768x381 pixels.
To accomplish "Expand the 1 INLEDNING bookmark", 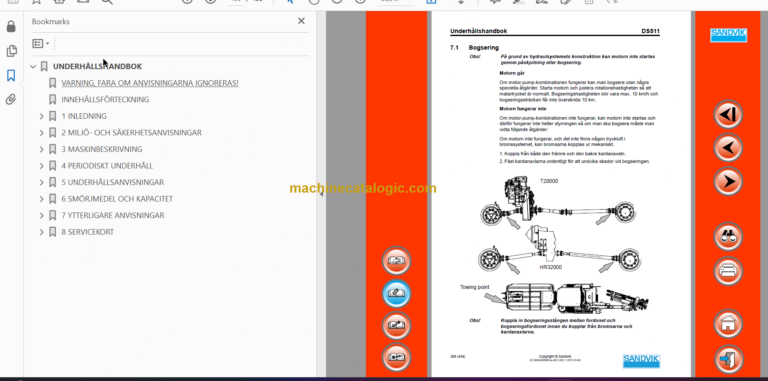I will [x=42, y=116].
